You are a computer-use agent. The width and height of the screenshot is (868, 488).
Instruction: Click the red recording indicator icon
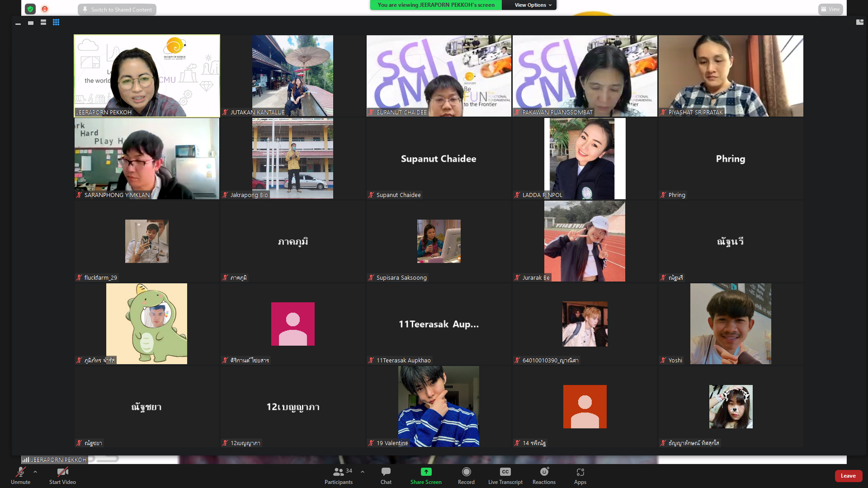click(45, 9)
